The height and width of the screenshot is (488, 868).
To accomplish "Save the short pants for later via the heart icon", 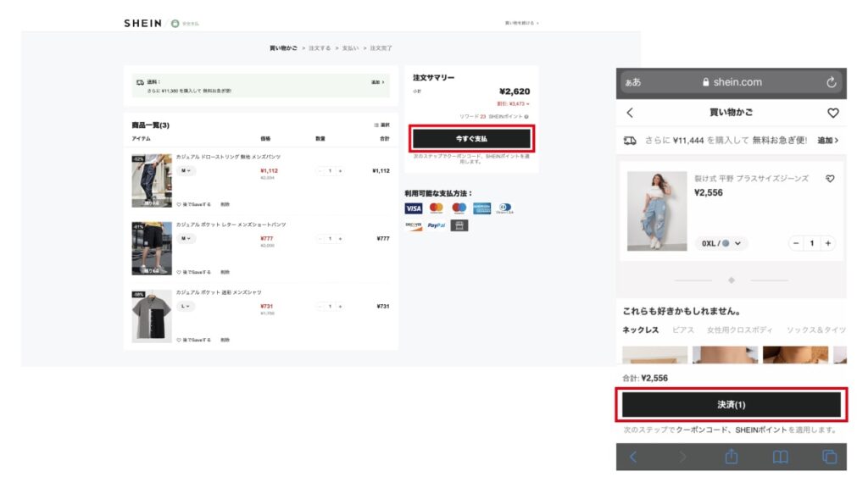I will 179,272.
